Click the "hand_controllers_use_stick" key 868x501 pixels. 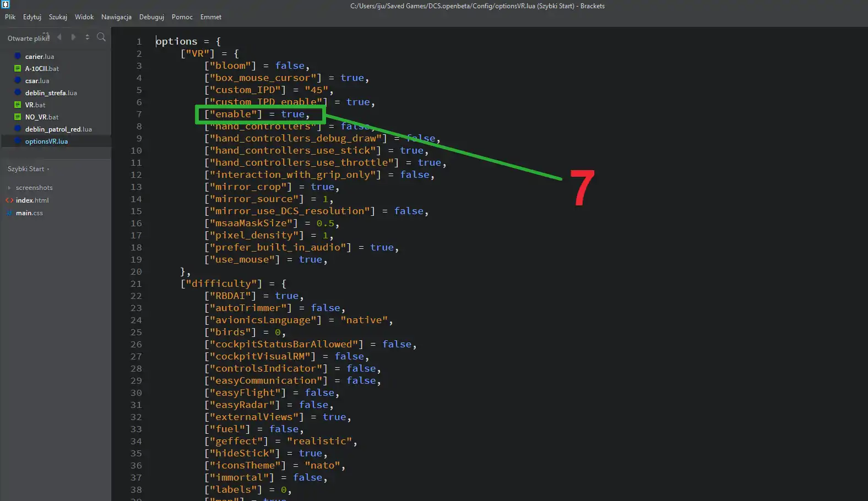point(292,150)
